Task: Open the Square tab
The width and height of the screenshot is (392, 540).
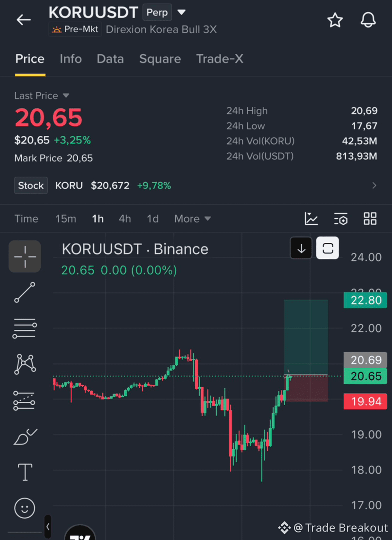Action: [160, 59]
